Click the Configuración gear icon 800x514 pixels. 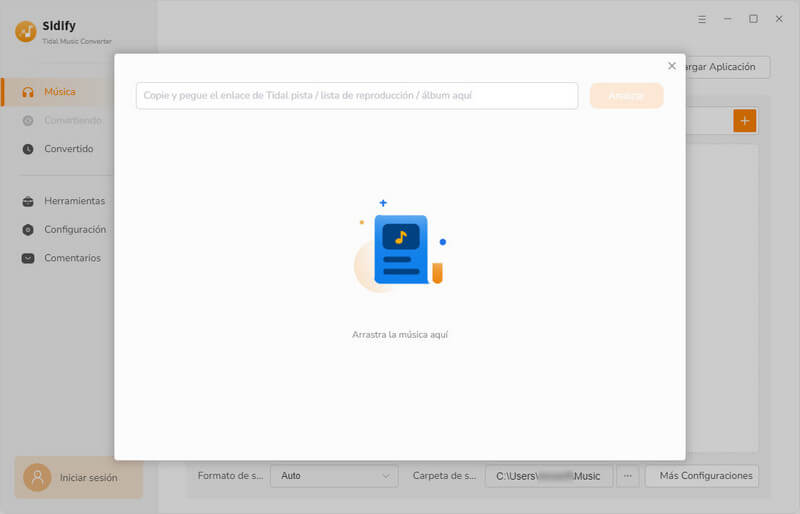28,230
